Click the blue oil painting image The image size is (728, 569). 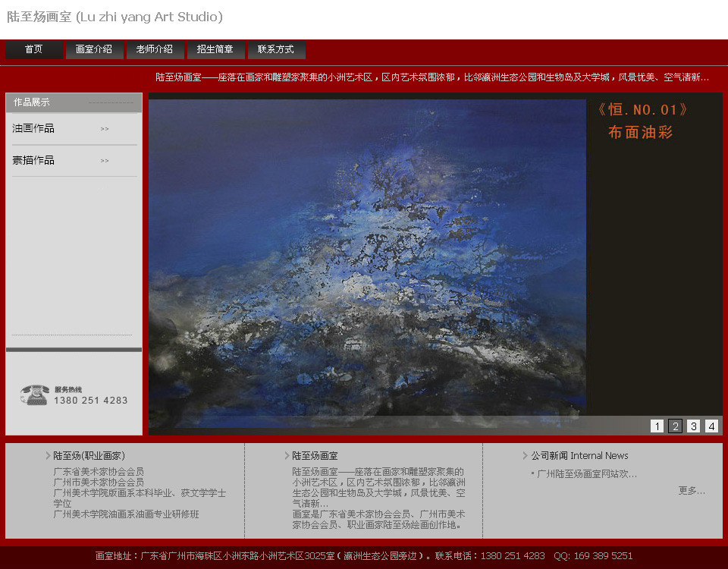click(x=367, y=262)
